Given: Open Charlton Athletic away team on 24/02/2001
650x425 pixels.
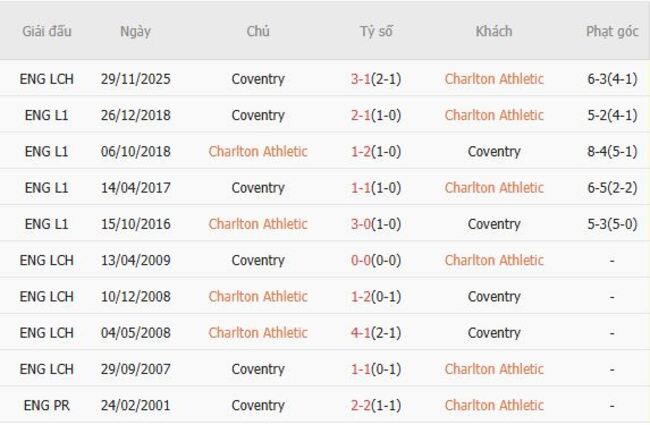Looking at the screenshot, I should point(494,405).
